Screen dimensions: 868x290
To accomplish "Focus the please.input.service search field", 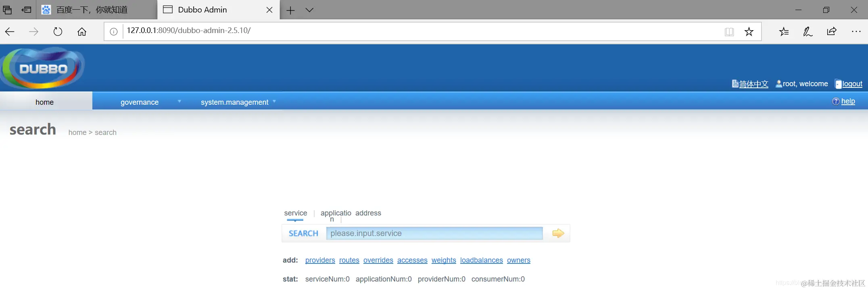I will pyautogui.click(x=434, y=233).
